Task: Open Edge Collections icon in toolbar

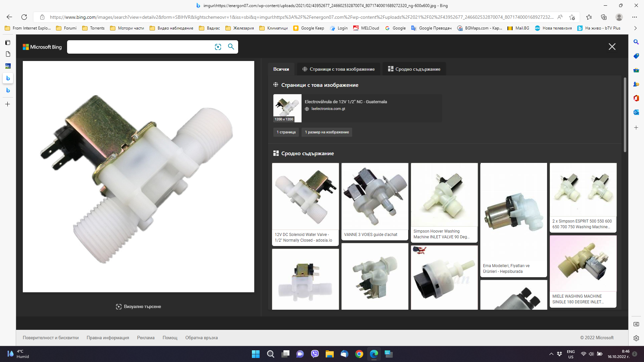Action: pos(604,17)
